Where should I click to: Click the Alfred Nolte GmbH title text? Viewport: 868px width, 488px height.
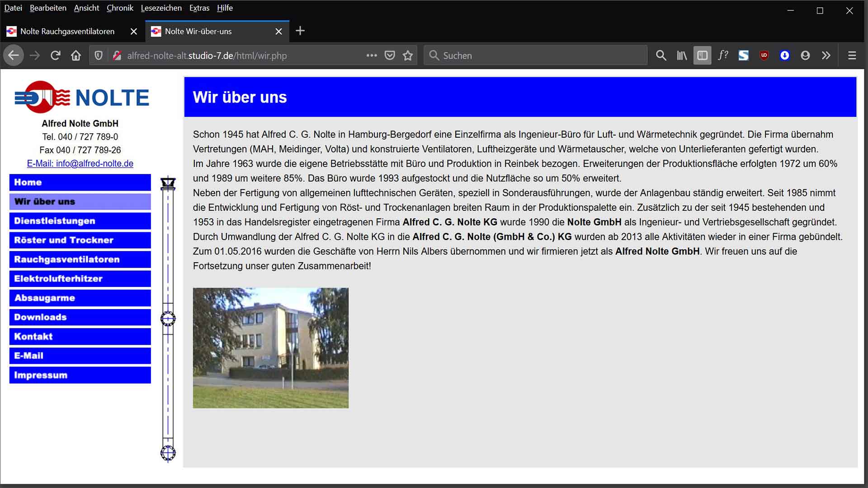(80, 123)
